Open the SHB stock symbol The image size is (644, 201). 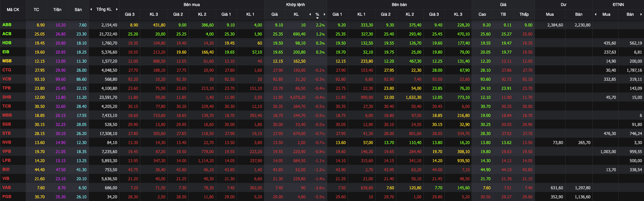pos(7,97)
